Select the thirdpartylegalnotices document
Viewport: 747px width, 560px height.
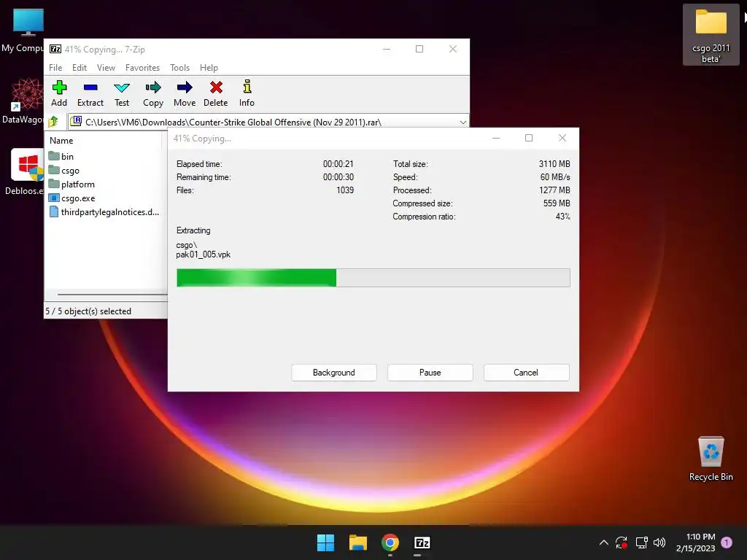point(104,212)
